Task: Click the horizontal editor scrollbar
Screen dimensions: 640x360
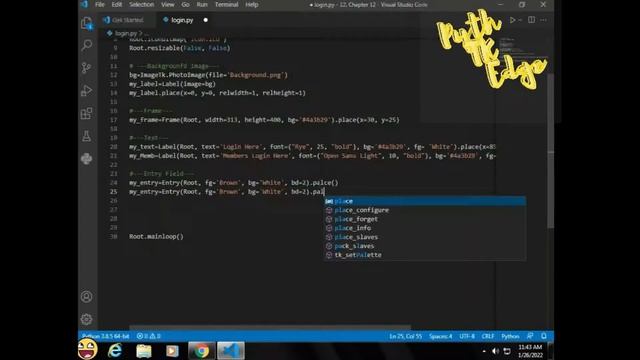Action: click(x=270, y=328)
